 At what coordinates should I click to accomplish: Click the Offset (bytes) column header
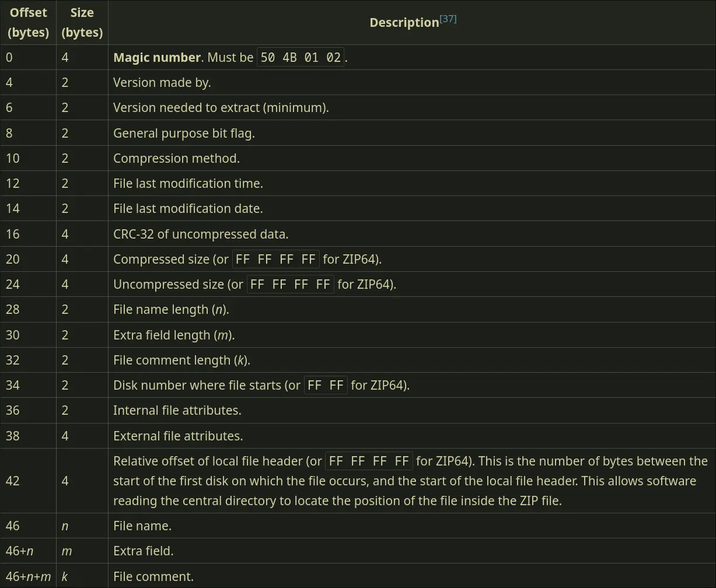28,22
